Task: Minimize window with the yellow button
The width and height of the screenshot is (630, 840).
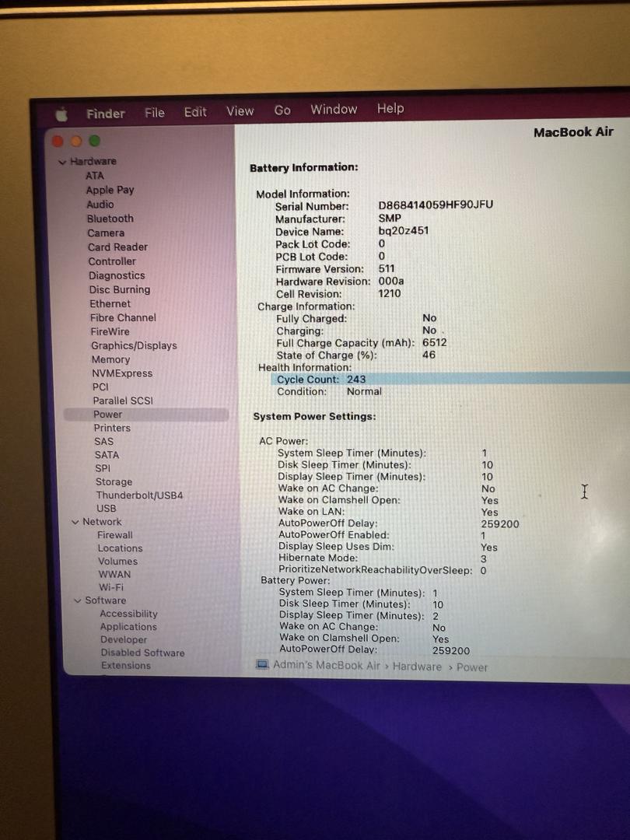Action: 76,141
